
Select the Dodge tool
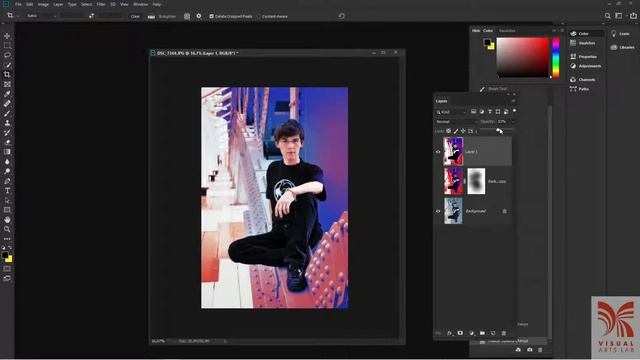click(7, 171)
